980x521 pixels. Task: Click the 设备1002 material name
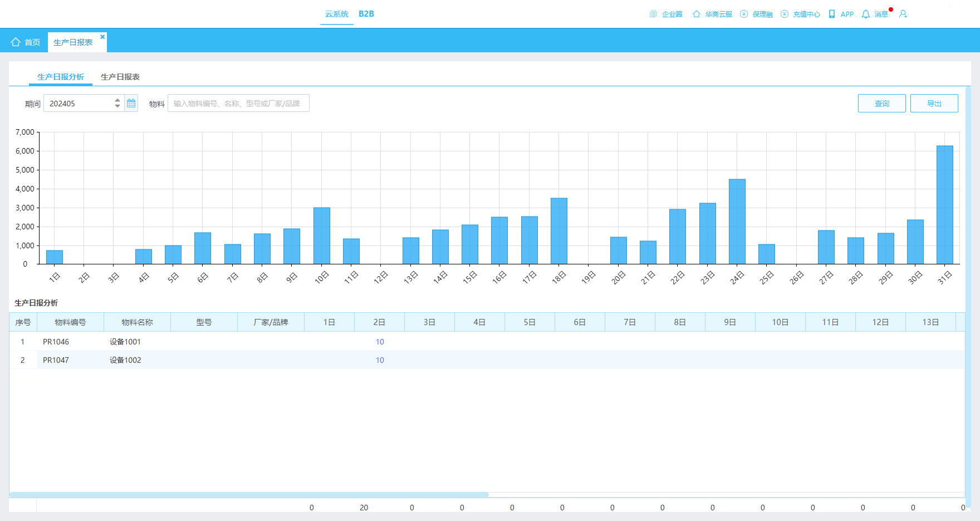[125, 360]
